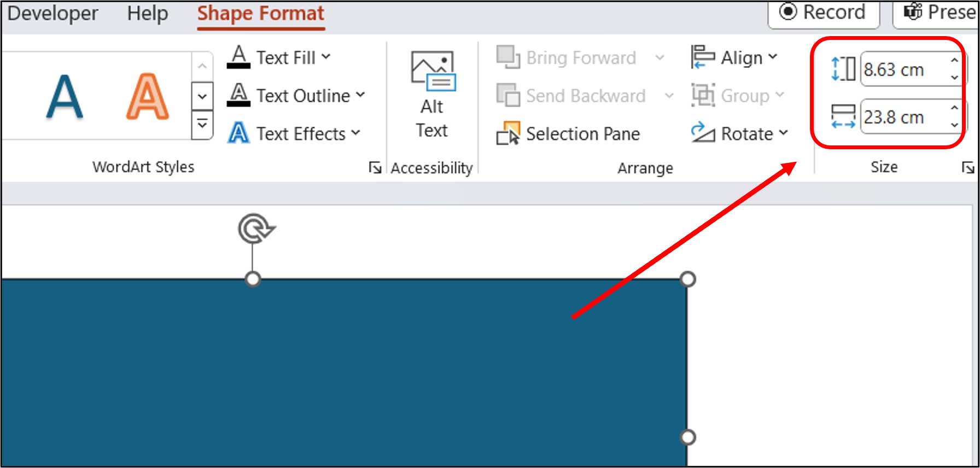This screenshot has height=468, width=980.
Task: Increase shape height with up arrow
Action: click(x=954, y=60)
